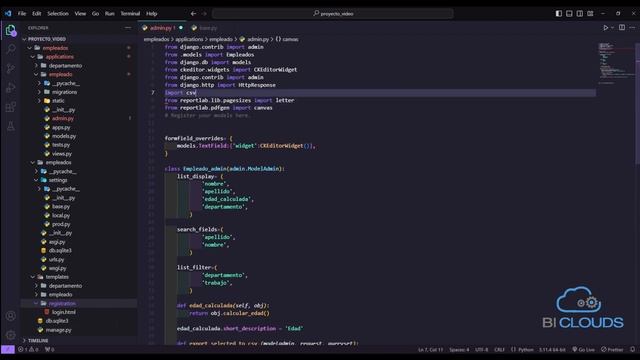Open the Extensions view

coord(11,107)
